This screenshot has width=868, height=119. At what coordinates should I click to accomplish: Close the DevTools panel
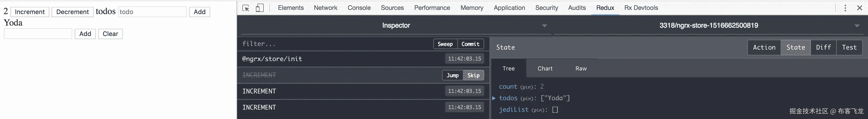click(x=860, y=8)
